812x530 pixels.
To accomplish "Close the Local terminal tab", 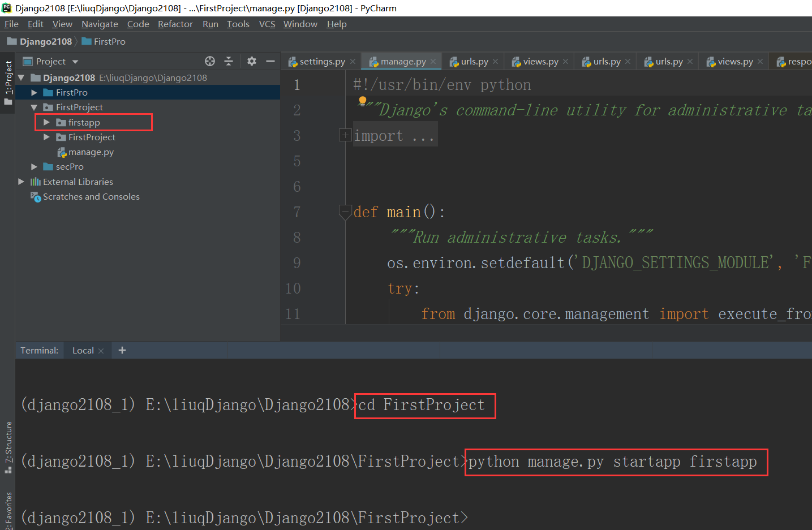I will click(x=101, y=351).
